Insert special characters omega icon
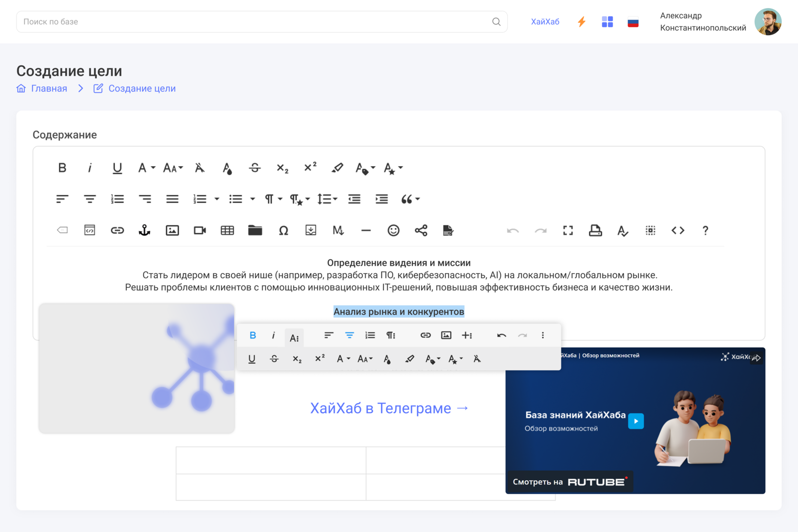 [284, 230]
